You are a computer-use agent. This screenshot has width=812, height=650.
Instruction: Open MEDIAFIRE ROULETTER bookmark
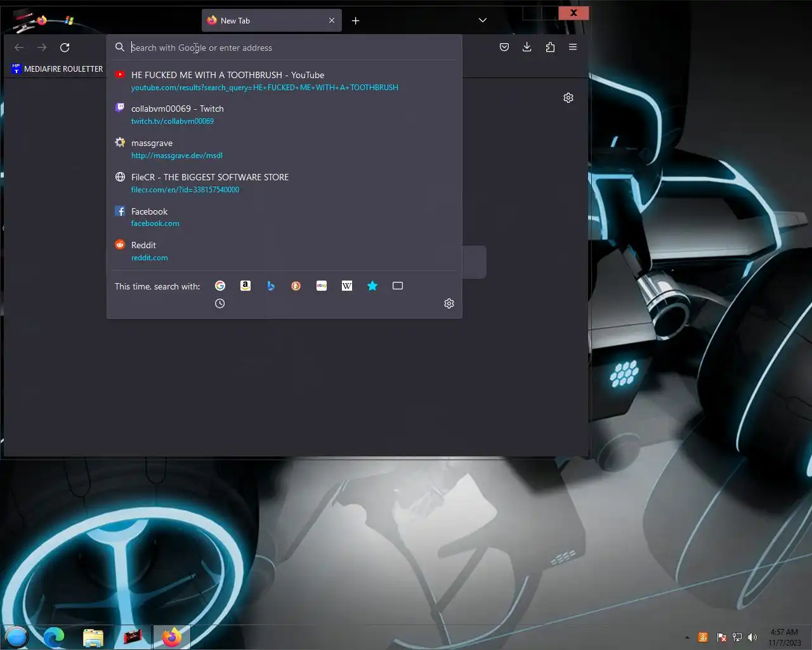click(x=57, y=69)
